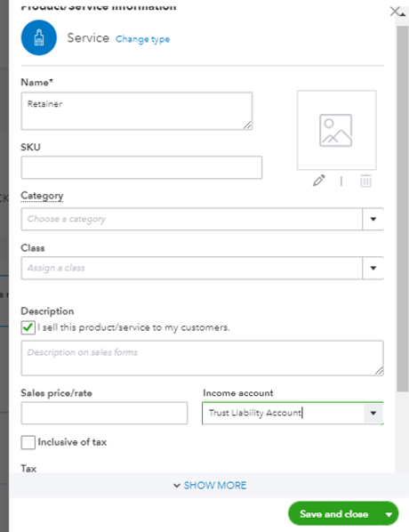Click the SKU input field

pyautogui.click(x=141, y=167)
